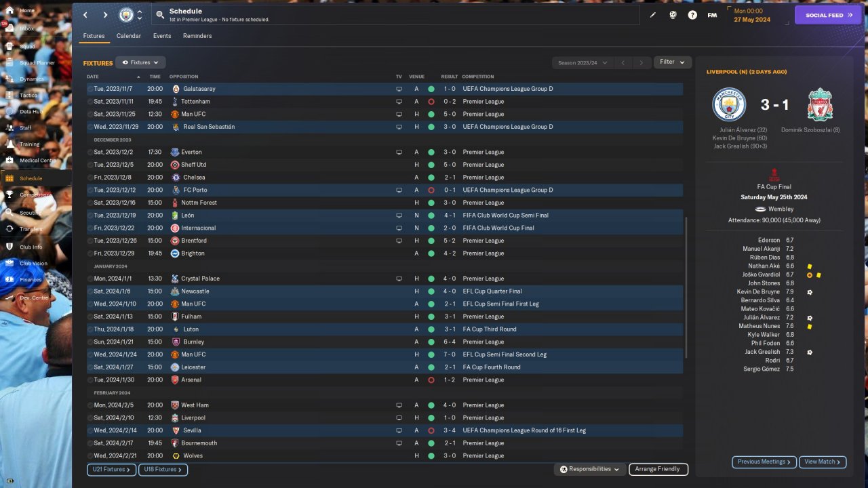
Task: Open the Medical Centre
Action: click(37, 161)
